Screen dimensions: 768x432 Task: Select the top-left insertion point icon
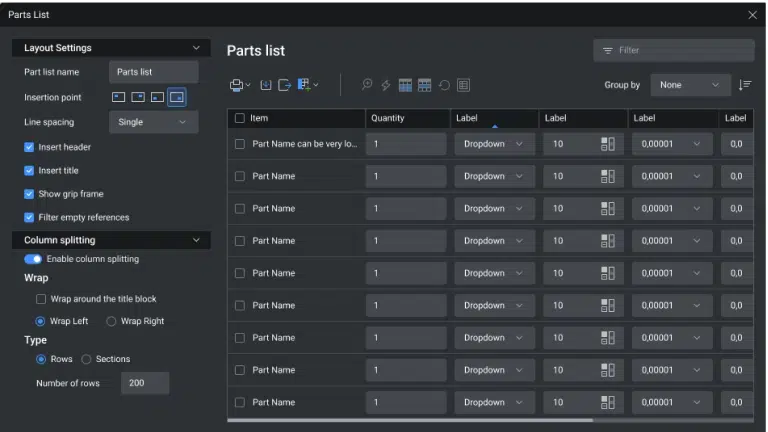tap(118, 97)
